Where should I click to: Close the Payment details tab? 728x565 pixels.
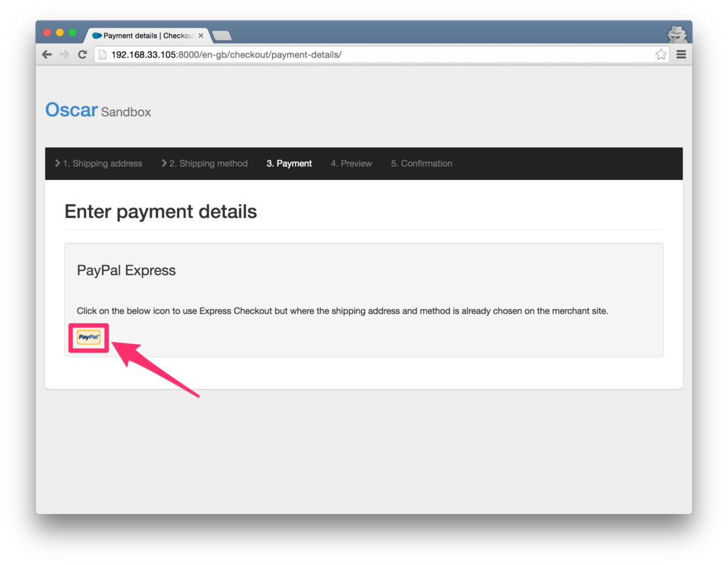click(x=200, y=36)
